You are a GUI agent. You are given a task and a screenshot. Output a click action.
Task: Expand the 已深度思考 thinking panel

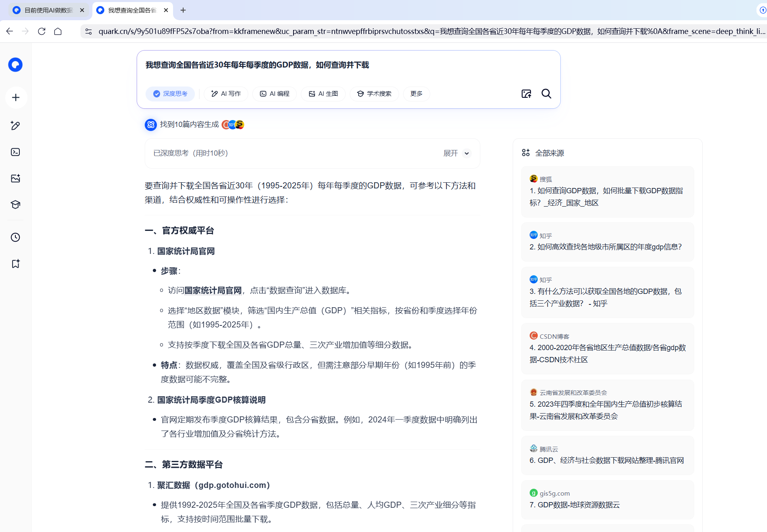click(x=456, y=153)
